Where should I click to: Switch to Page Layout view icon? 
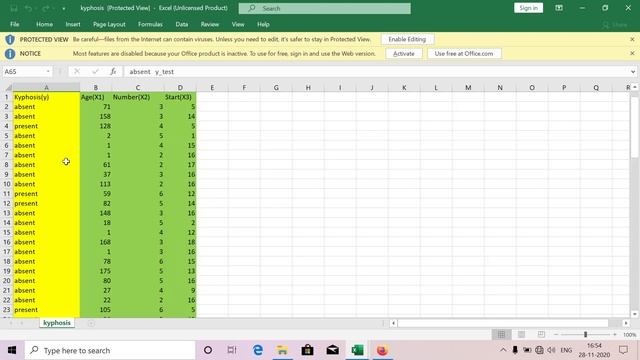pyautogui.click(x=521, y=334)
